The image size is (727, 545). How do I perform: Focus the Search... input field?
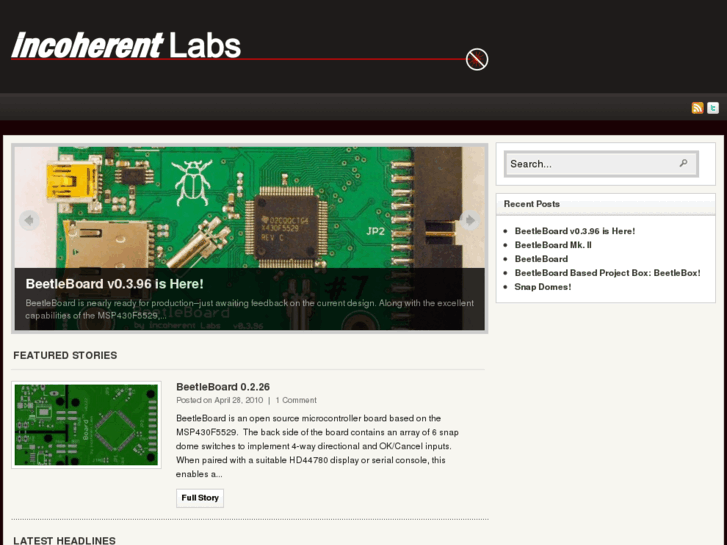[x=601, y=164]
